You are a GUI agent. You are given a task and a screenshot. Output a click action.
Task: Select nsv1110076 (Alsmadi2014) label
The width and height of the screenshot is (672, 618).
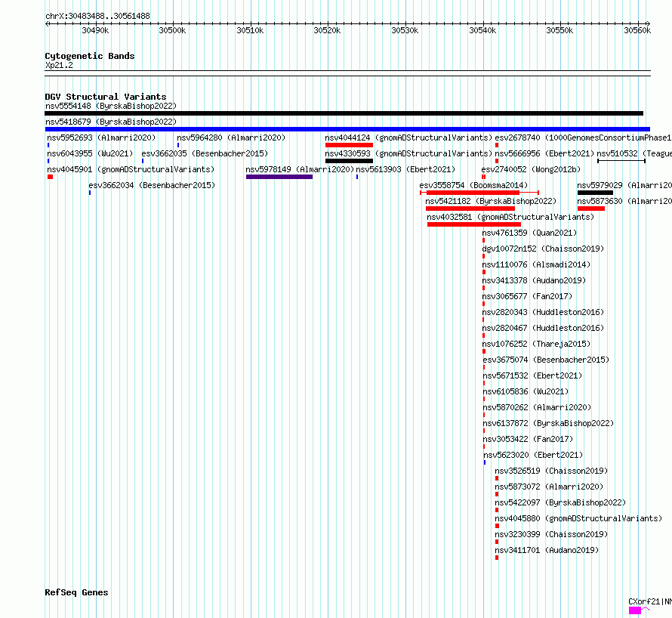537,264
